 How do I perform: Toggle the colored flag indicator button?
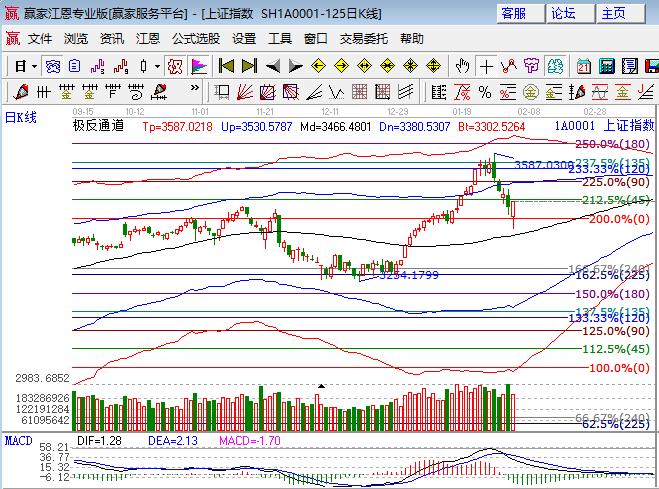tap(199, 66)
